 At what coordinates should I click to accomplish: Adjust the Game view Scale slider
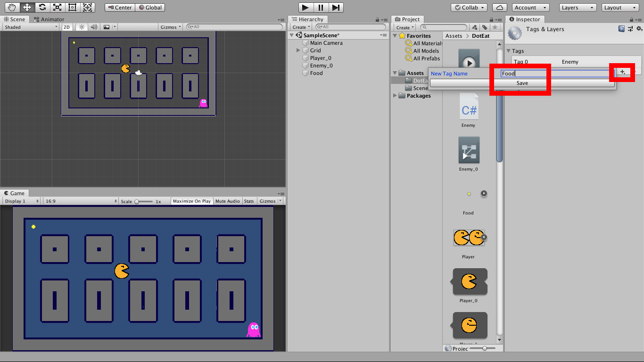144,202
